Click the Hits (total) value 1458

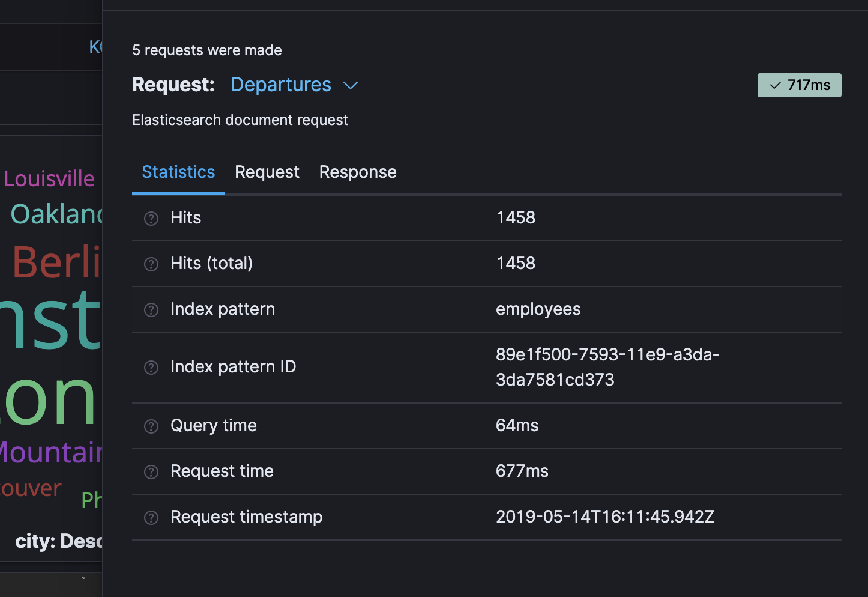pos(516,263)
